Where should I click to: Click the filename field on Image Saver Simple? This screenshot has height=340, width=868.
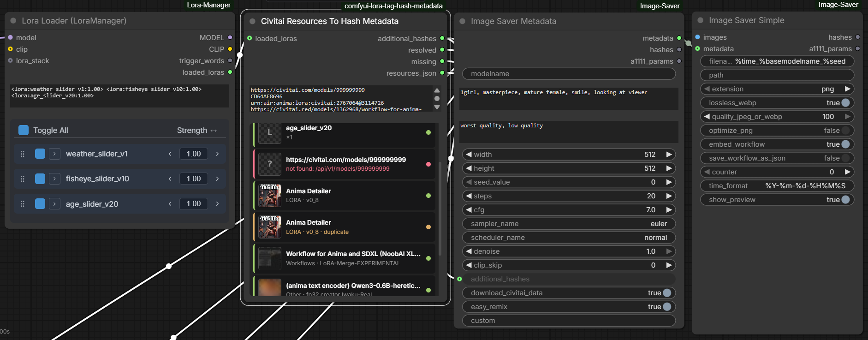pyautogui.click(x=777, y=61)
